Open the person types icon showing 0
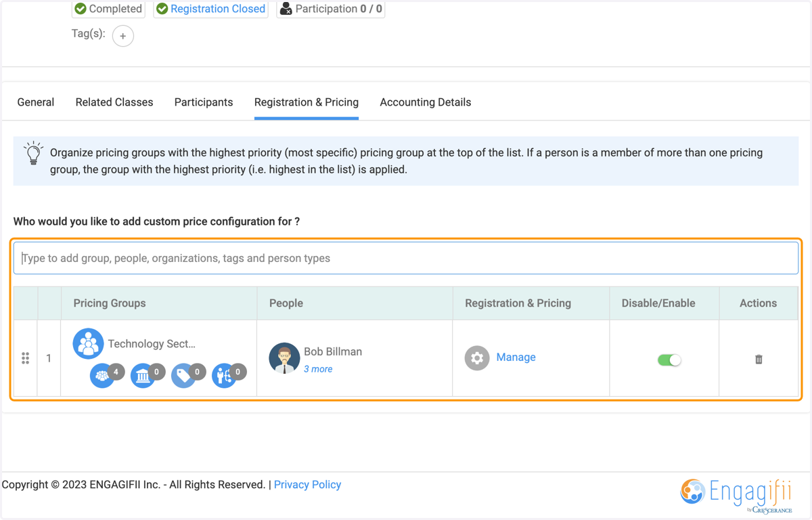 point(224,375)
